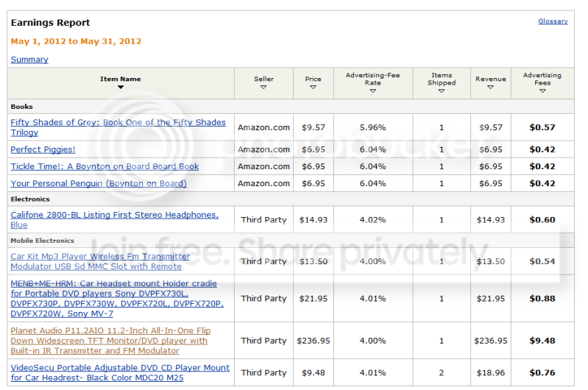
Task: Open the Perfect Piggies! book link
Action: point(43,149)
